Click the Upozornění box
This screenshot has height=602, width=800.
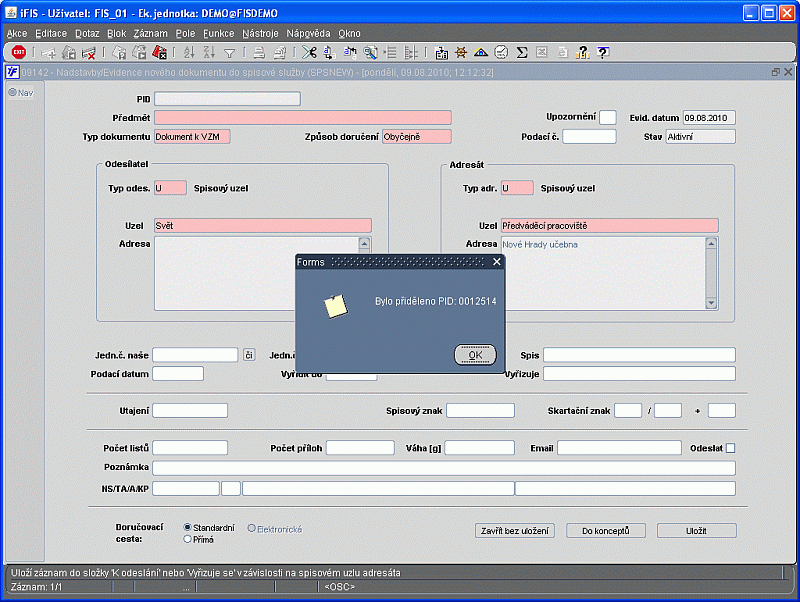(607, 117)
